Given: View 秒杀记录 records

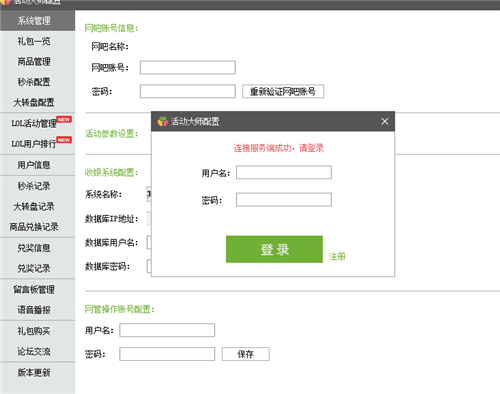Looking at the screenshot, I should click(34, 186).
